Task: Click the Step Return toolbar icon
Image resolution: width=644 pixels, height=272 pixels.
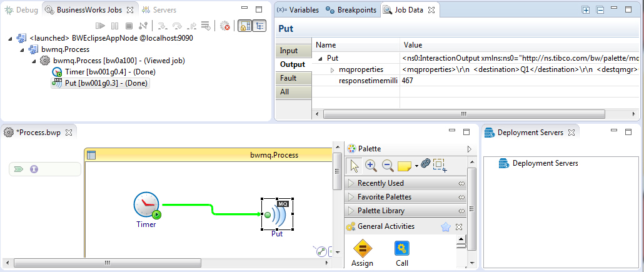Action: click(191, 26)
